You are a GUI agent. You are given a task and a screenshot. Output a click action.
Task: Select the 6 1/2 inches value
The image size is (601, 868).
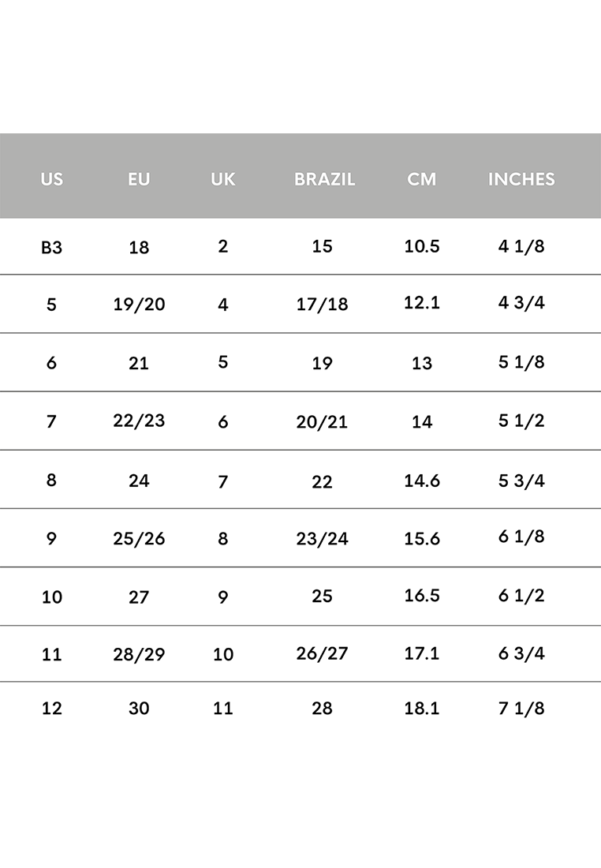[x=521, y=596]
